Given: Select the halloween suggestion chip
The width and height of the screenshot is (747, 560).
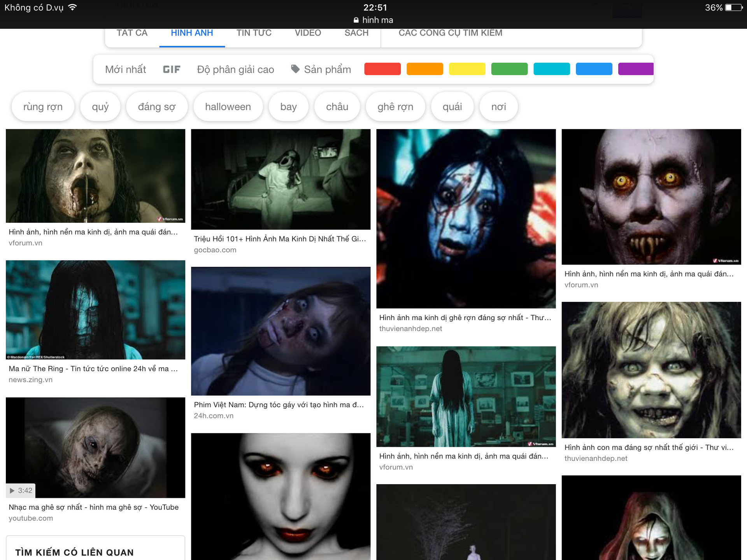Looking at the screenshot, I should pos(228,107).
